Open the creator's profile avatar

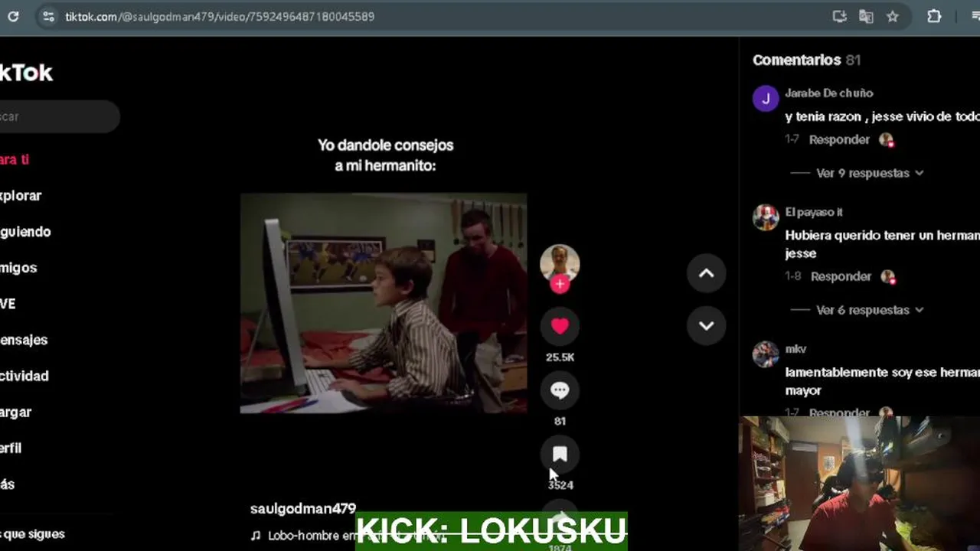(x=560, y=264)
